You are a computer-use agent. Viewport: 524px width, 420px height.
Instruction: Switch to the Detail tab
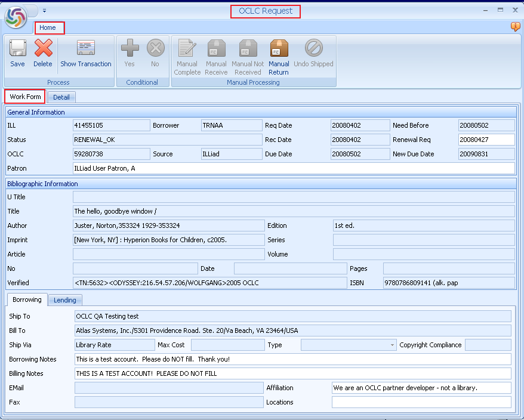point(61,97)
